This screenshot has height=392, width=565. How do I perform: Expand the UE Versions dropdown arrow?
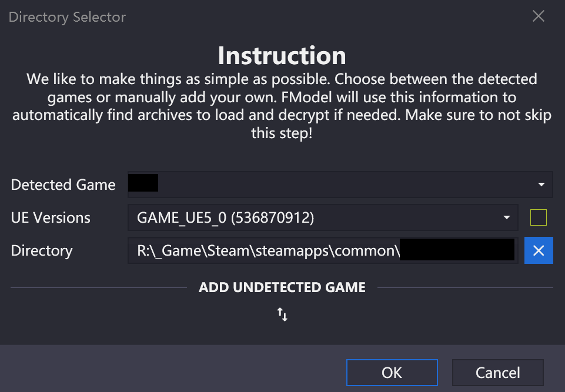point(506,217)
